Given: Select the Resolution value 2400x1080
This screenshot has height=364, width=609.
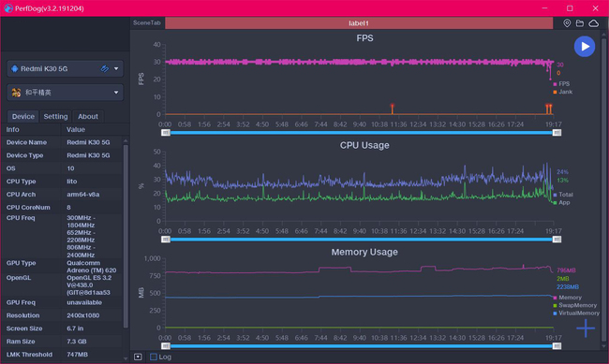Looking at the screenshot, I should (82, 315).
